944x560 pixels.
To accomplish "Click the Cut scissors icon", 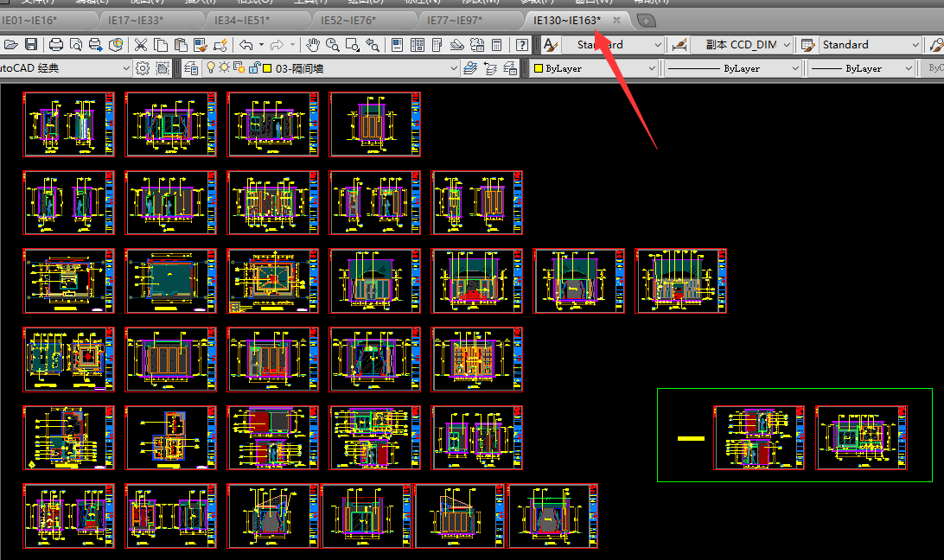I will click(x=140, y=45).
